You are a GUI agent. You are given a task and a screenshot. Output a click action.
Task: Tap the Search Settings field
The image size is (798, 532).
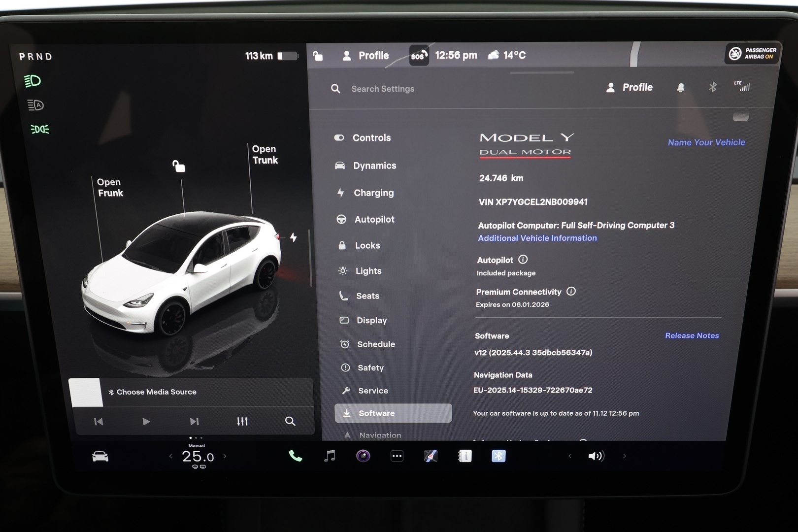click(383, 89)
